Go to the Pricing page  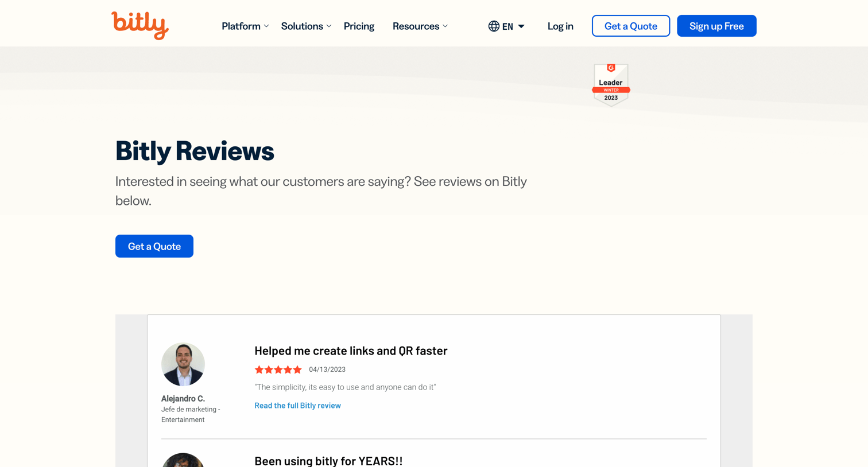click(x=359, y=26)
